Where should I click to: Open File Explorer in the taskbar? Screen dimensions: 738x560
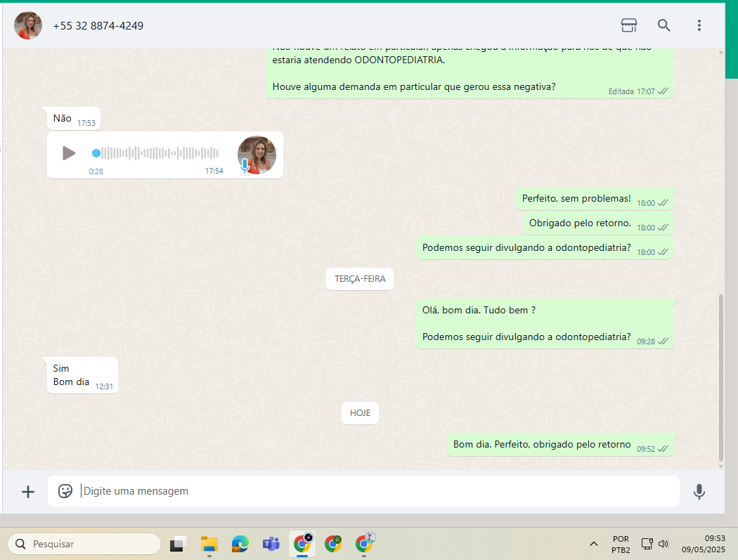pos(209,544)
